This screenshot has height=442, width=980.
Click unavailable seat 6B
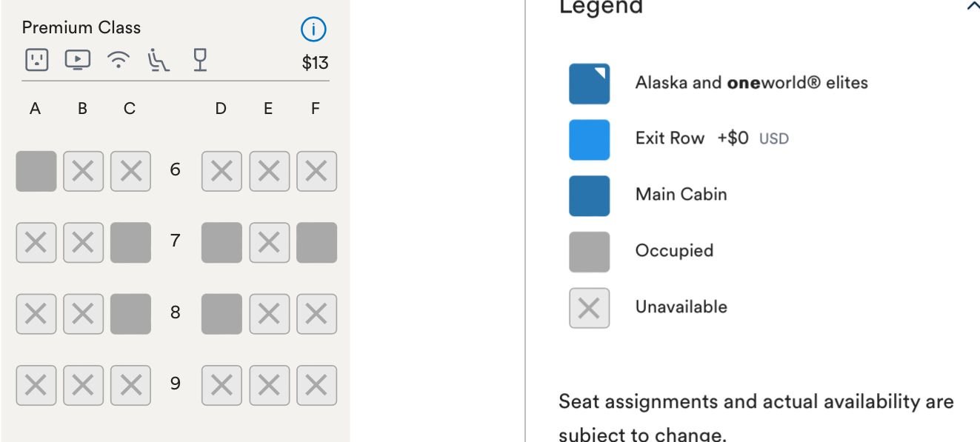(83, 171)
